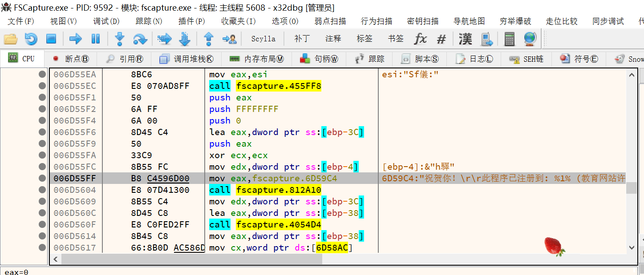Pause execution using the pause icon

[96, 39]
